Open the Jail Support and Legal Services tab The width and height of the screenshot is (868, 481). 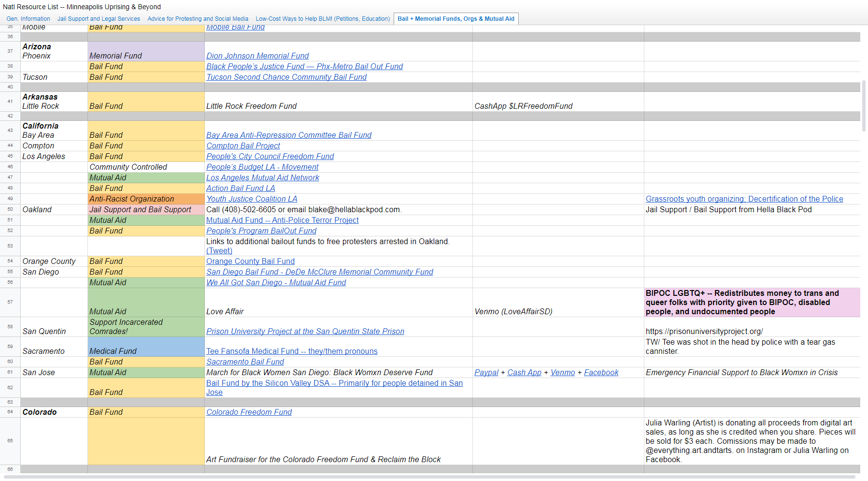tap(99, 19)
